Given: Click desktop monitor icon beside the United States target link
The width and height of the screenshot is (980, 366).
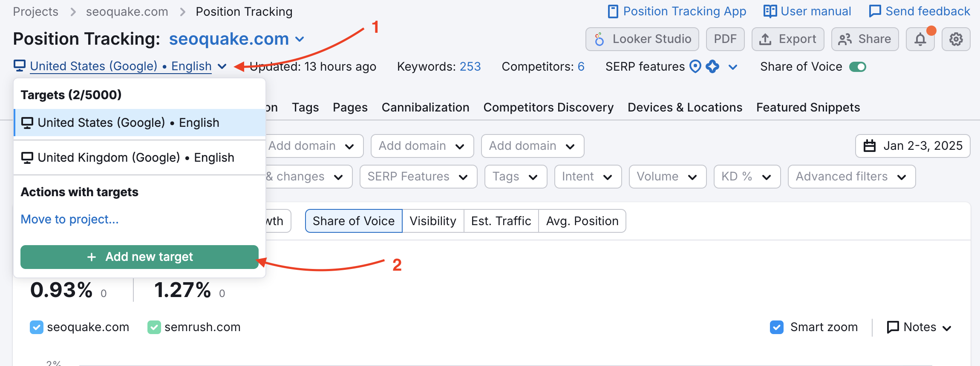Looking at the screenshot, I should [x=20, y=66].
